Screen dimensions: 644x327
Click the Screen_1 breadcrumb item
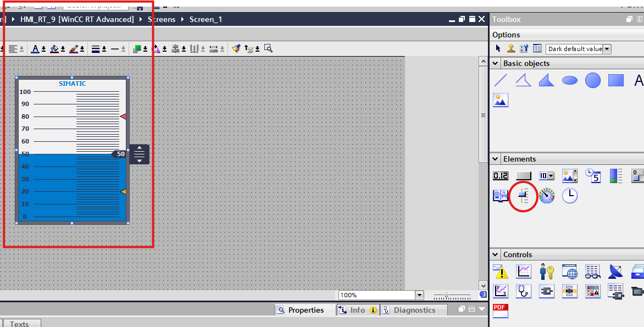coord(206,19)
